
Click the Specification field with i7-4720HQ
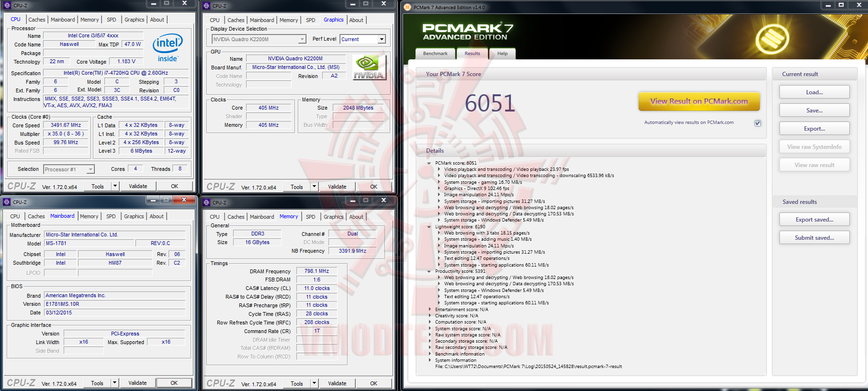[116, 73]
